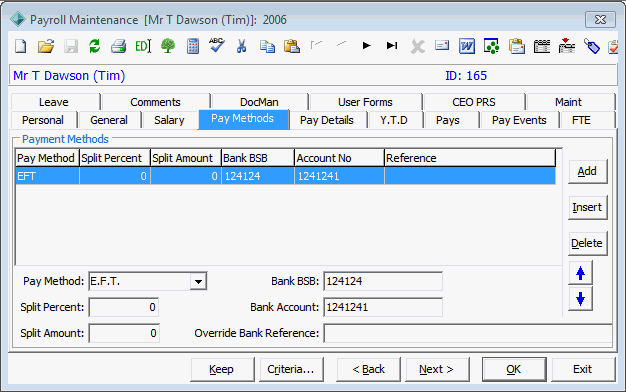The image size is (626, 392).
Task: Click the Reference column header
Action: tap(470, 158)
